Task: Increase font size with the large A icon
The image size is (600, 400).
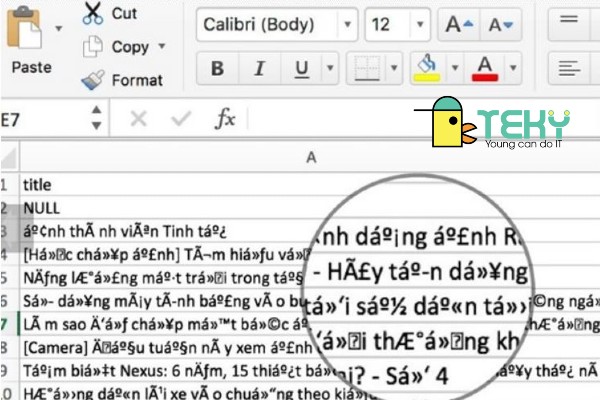Action: [x=459, y=25]
